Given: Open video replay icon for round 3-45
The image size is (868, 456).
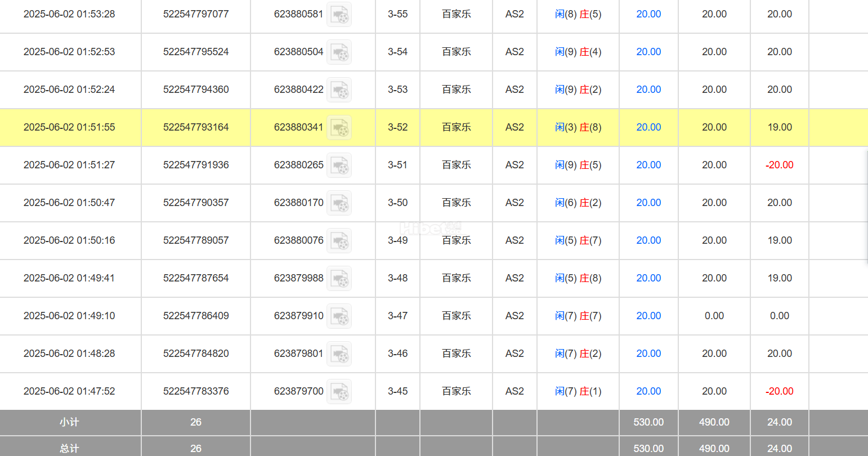Looking at the screenshot, I should (x=339, y=392).
